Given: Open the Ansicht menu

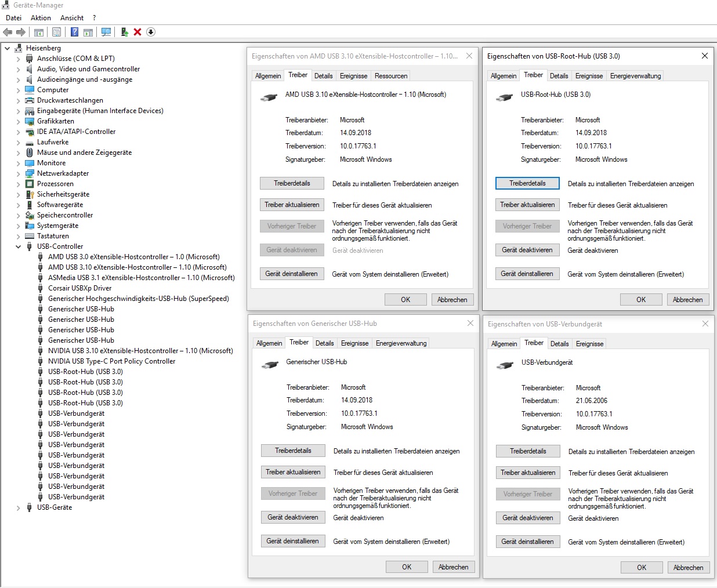Looking at the screenshot, I should pyautogui.click(x=72, y=18).
